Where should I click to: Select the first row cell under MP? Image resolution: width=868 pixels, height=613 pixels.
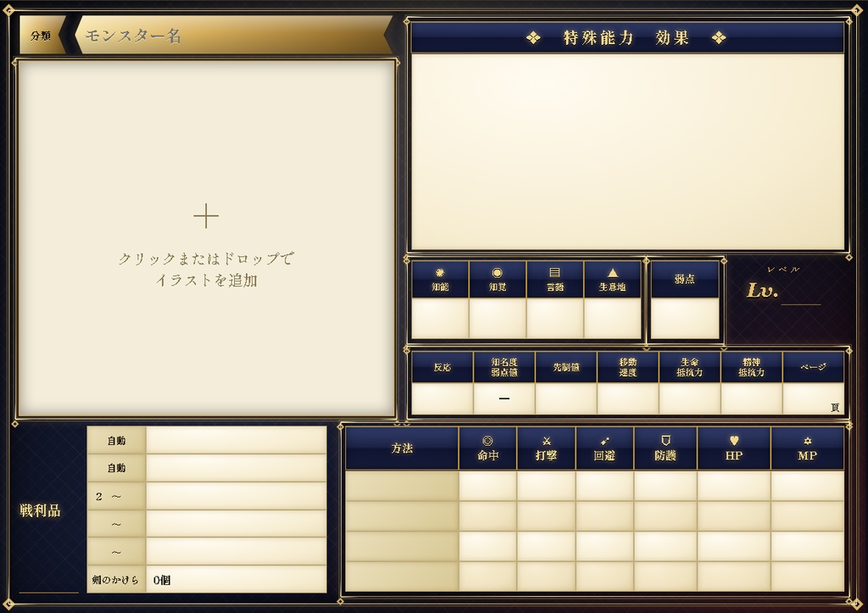pyautogui.click(x=807, y=486)
